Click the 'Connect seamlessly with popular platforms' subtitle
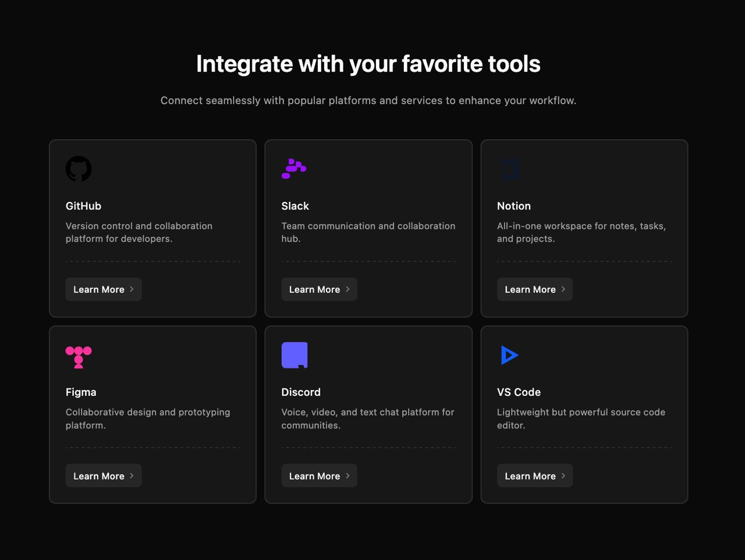 point(368,101)
